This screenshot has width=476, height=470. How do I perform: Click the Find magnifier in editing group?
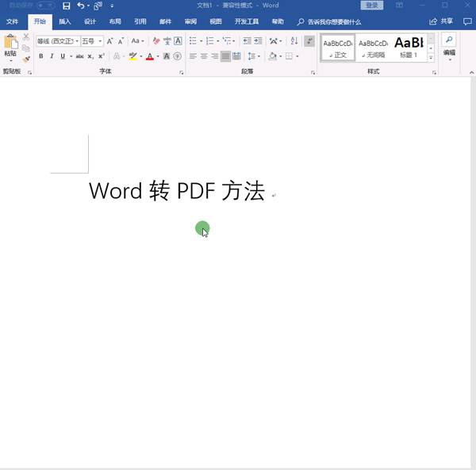[449, 40]
